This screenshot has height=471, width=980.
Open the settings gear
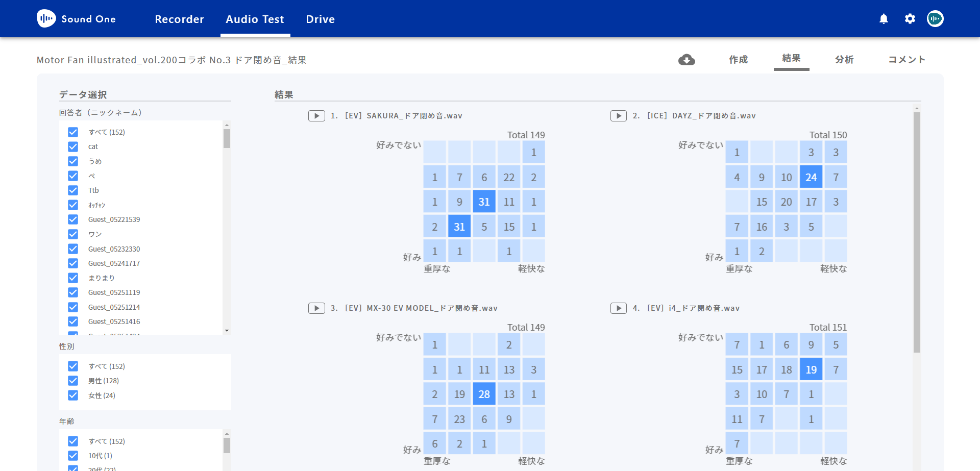910,19
